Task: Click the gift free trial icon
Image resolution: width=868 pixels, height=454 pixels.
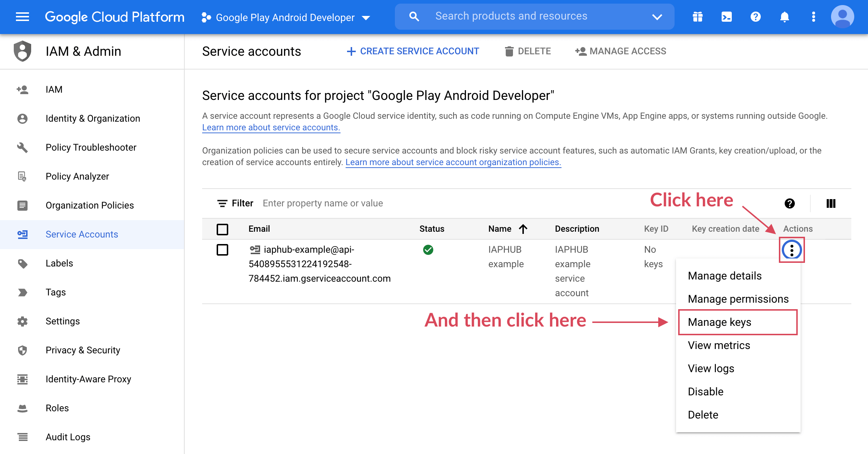Action: point(697,17)
